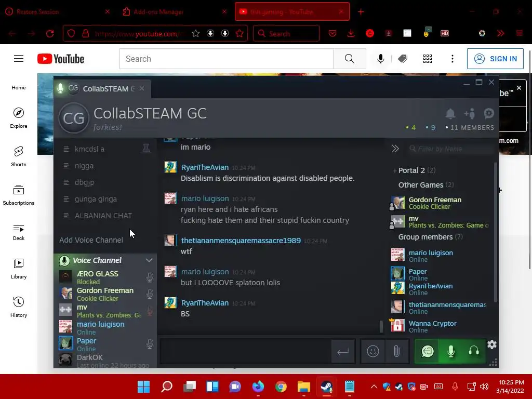The height and width of the screenshot is (399, 532).
Task: Click the send message arrow button
Action: pyautogui.click(x=343, y=352)
